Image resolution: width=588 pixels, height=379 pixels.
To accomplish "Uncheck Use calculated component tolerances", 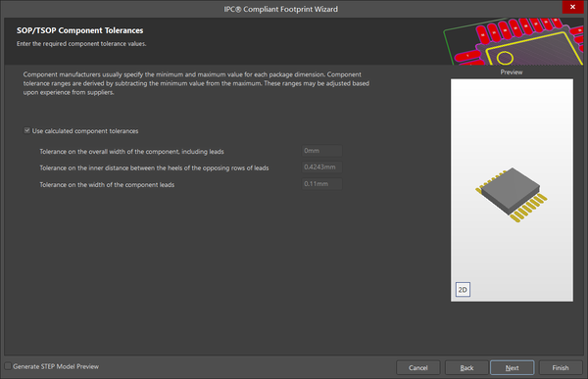I will coord(27,130).
